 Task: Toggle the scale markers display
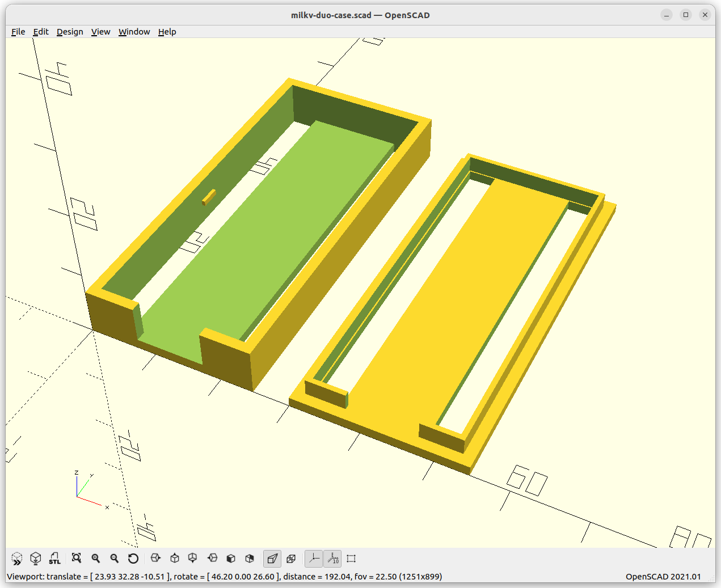point(332,559)
